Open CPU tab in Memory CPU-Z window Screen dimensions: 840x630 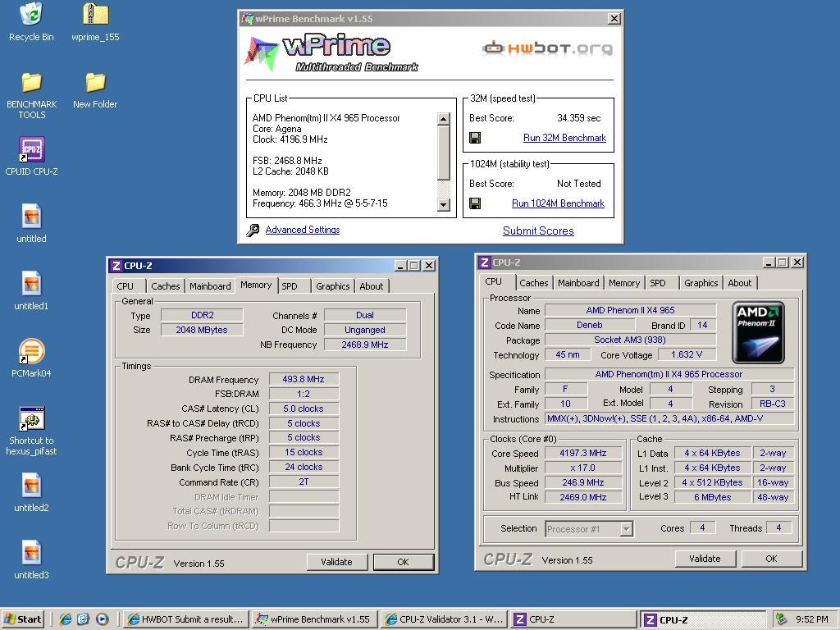pyautogui.click(x=126, y=286)
